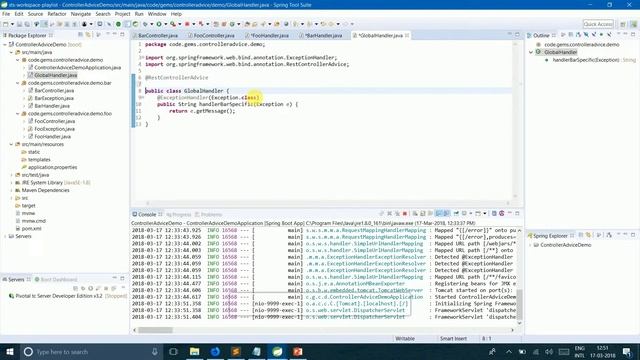Minimize the Package Explorer view

click(115, 35)
